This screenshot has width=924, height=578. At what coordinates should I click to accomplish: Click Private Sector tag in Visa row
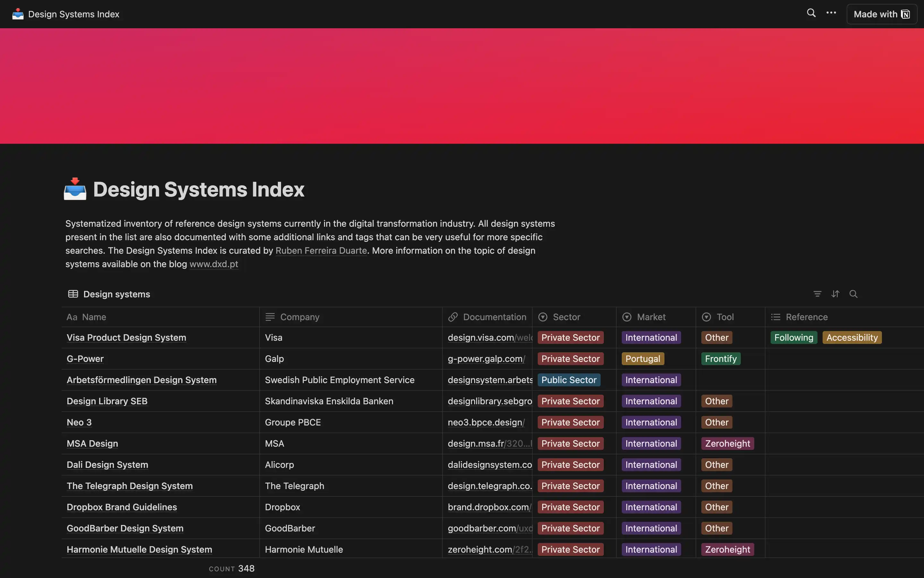[x=570, y=337]
